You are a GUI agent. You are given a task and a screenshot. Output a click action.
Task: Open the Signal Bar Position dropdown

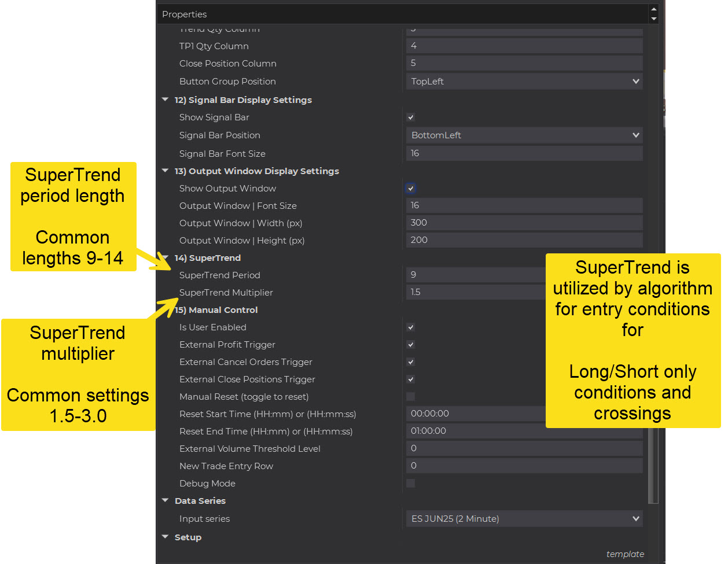[524, 135]
